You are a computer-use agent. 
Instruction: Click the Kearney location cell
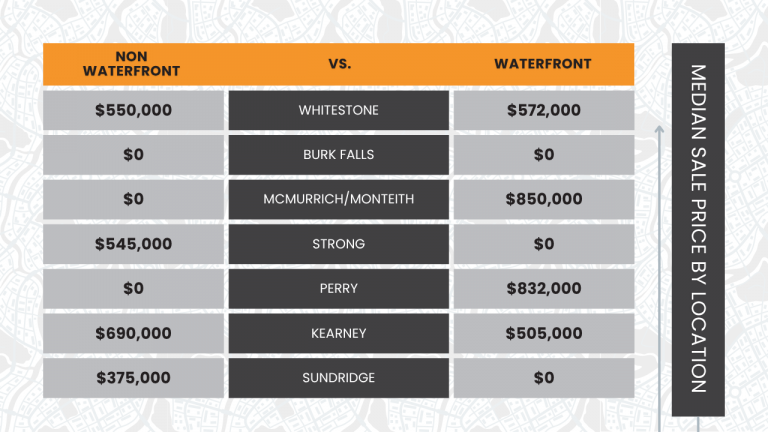pyautogui.click(x=339, y=333)
